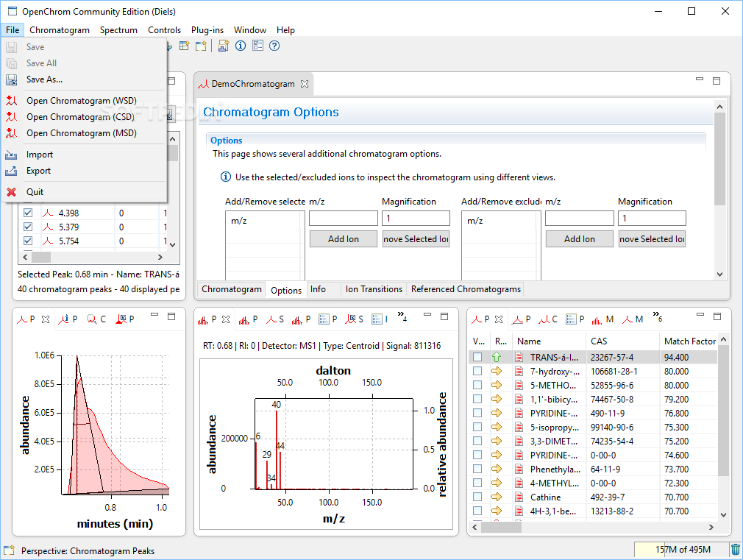The width and height of the screenshot is (743, 560).
Task: Switch to Ion Transitions tab
Action: pyautogui.click(x=374, y=289)
